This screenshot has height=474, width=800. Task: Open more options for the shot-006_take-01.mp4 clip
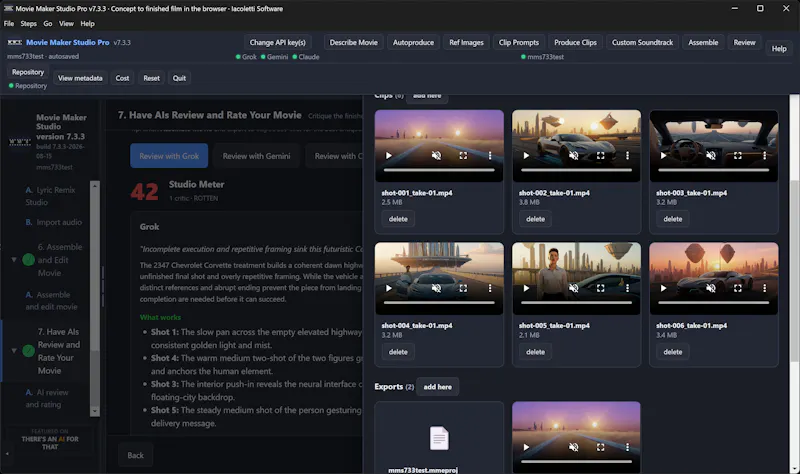(x=764, y=288)
